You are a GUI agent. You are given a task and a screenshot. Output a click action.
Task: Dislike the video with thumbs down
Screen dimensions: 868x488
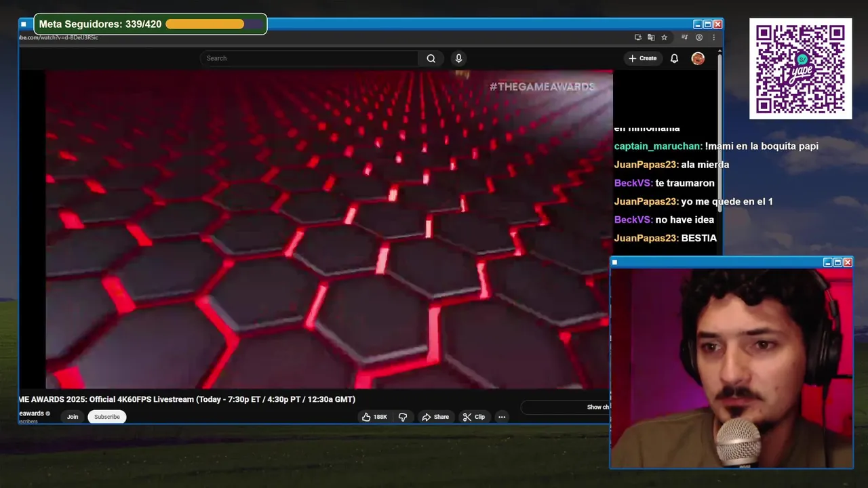(x=403, y=417)
